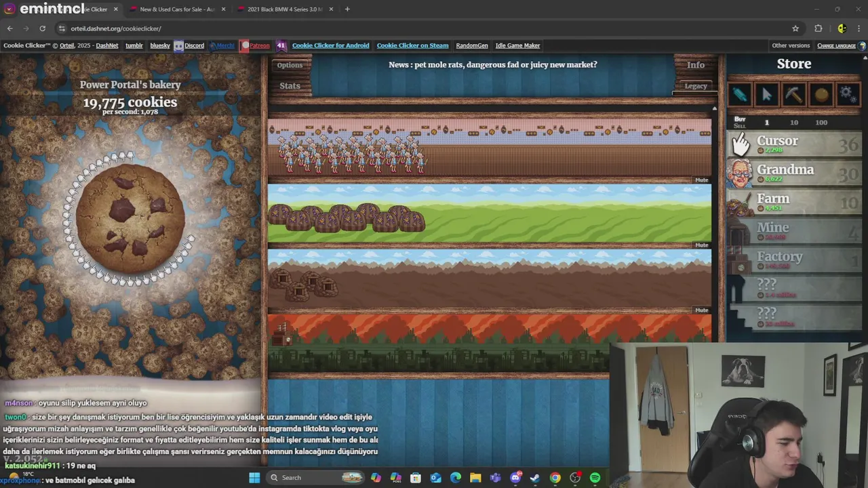Open Microsoft Store from the taskbar
The height and width of the screenshot is (488, 868).
coord(416,478)
